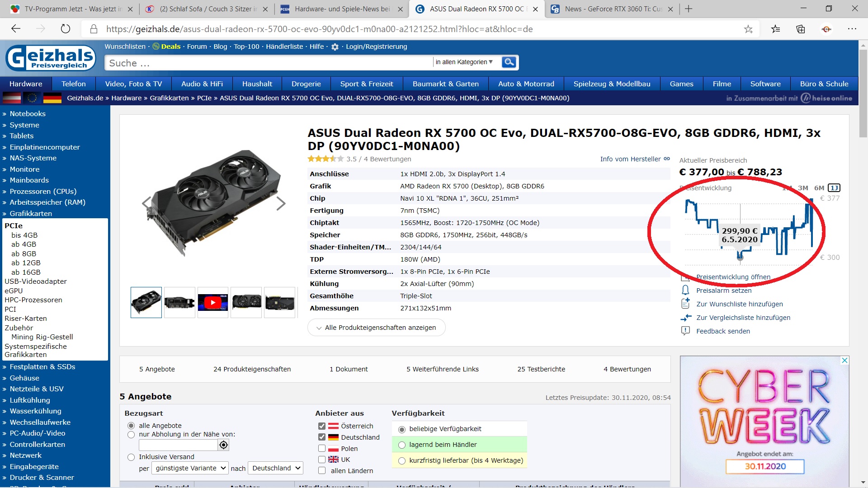Screen dimensions: 868x488
Task: Click the browser back arrow
Action: point(16,29)
